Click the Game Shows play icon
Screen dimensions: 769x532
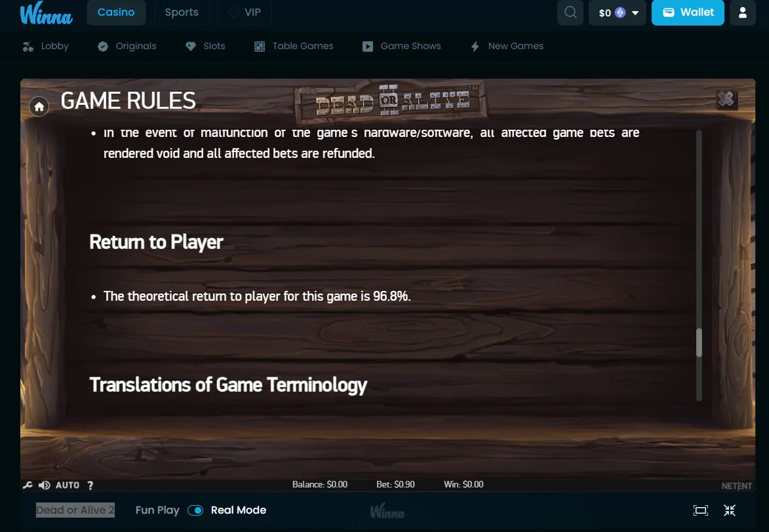click(368, 47)
